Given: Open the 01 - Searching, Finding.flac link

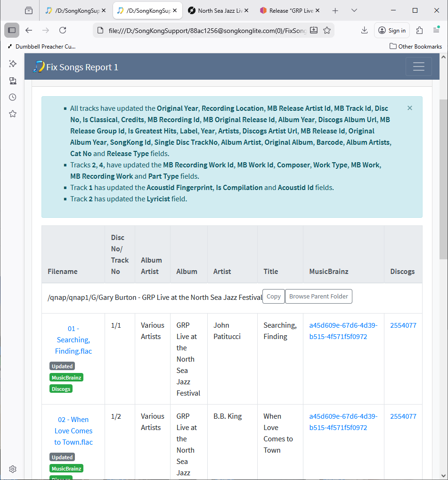Looking at the screenshot, I should point(73,340).
